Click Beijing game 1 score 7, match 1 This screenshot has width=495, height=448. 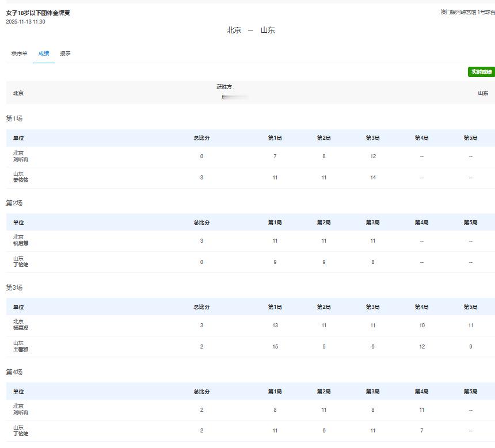(x=275, y=156)
